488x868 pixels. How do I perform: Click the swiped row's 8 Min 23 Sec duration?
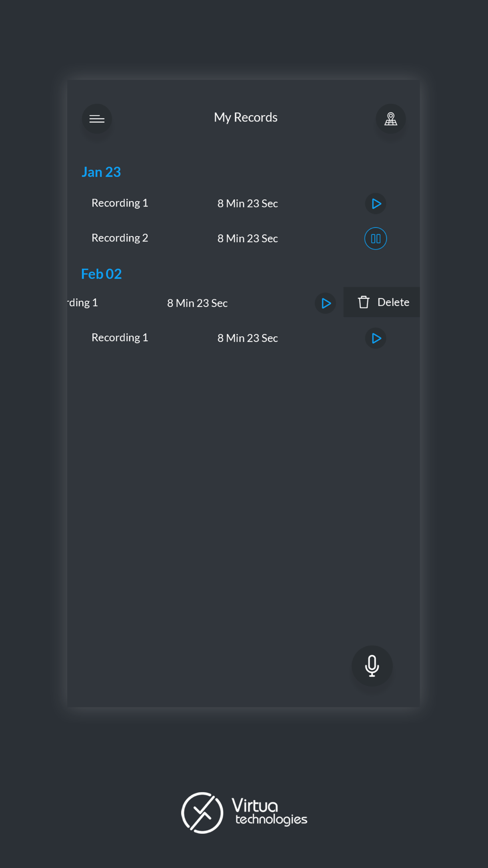click(x=197, y=303)
